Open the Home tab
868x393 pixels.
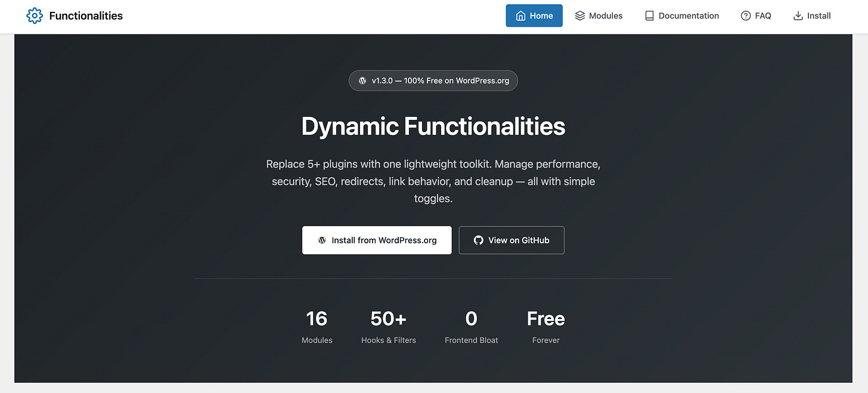(x=534, y=16)
